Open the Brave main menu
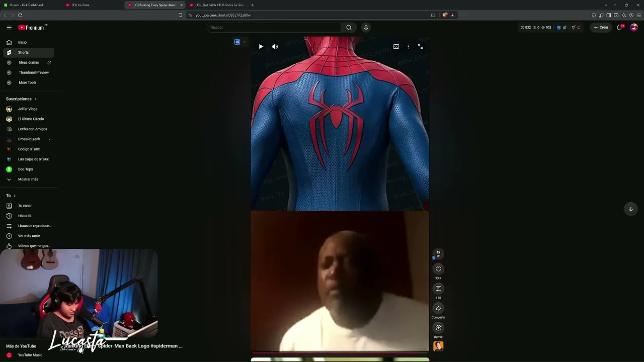Screen dimensions: 644x362 click(639, 15)
